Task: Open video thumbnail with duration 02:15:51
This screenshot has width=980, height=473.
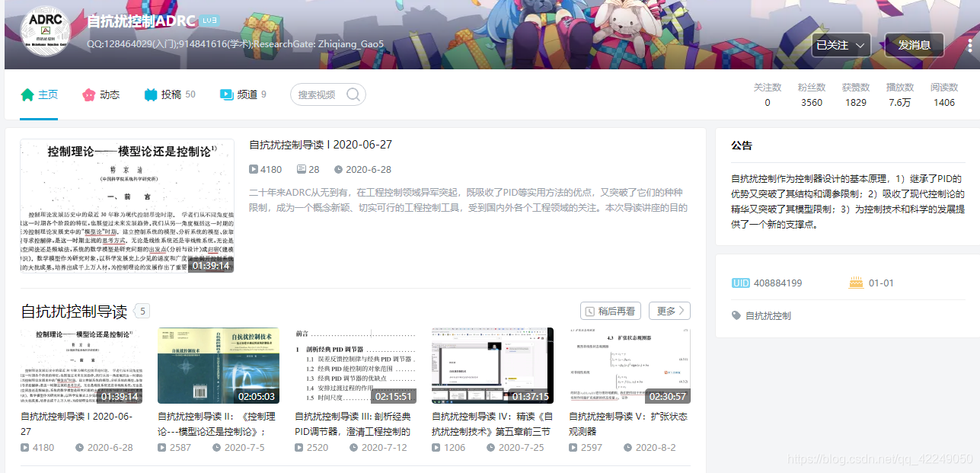Action: (x=356, y=366)
